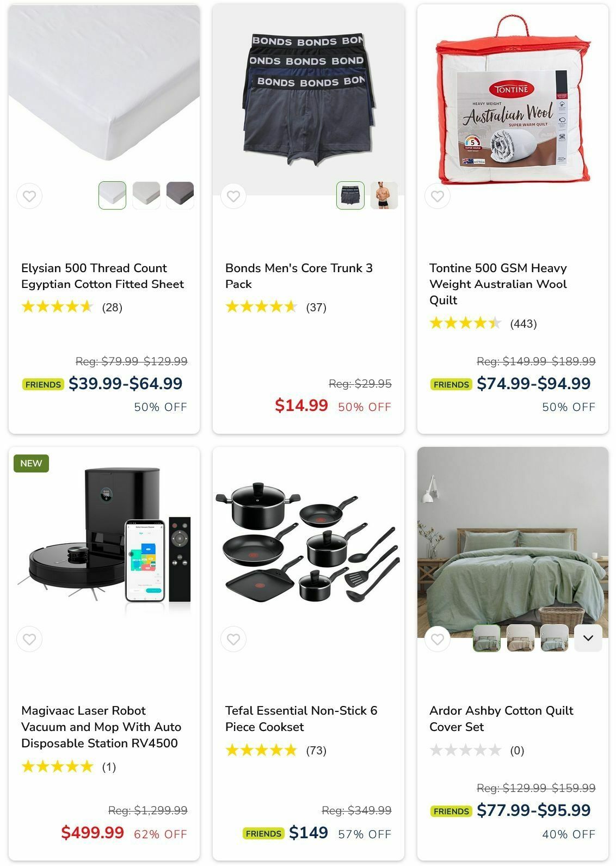Image resolution: width=616 pixels, height=866 pixels.
Task: Add Bonds Men's Core Trunk to wishlist
Action: click(x=233, y=196)
